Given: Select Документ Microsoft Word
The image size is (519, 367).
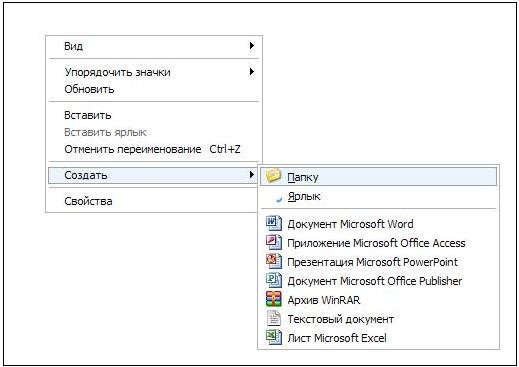Looking at the screenshot, I should (x=378, y=224).
